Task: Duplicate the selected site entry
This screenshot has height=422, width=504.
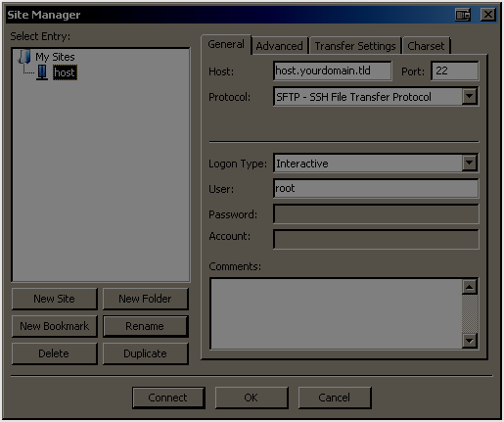Action: tap(146, 353)
